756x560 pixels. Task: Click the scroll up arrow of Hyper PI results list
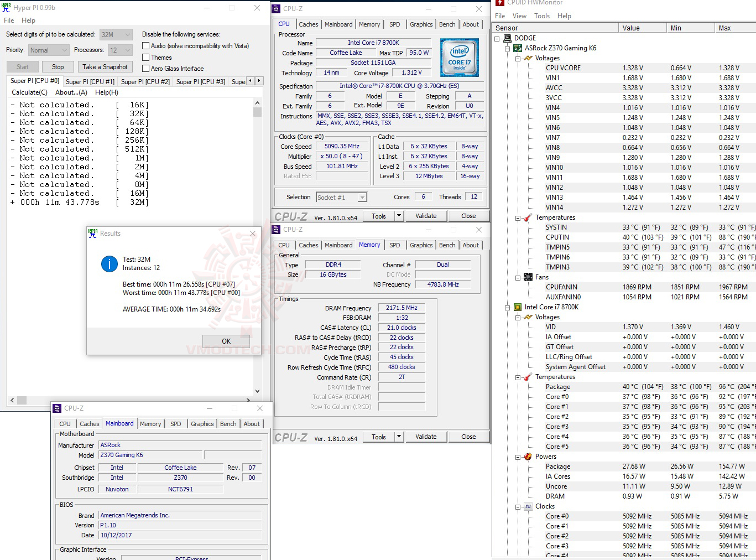[257, 103]
